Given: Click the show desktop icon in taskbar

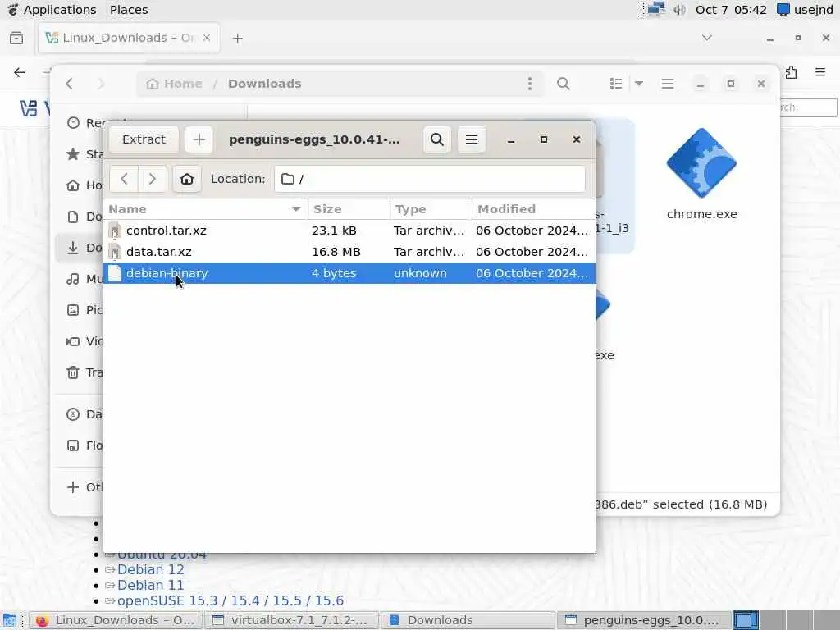Looking at the screenshot, I should 9,620.
